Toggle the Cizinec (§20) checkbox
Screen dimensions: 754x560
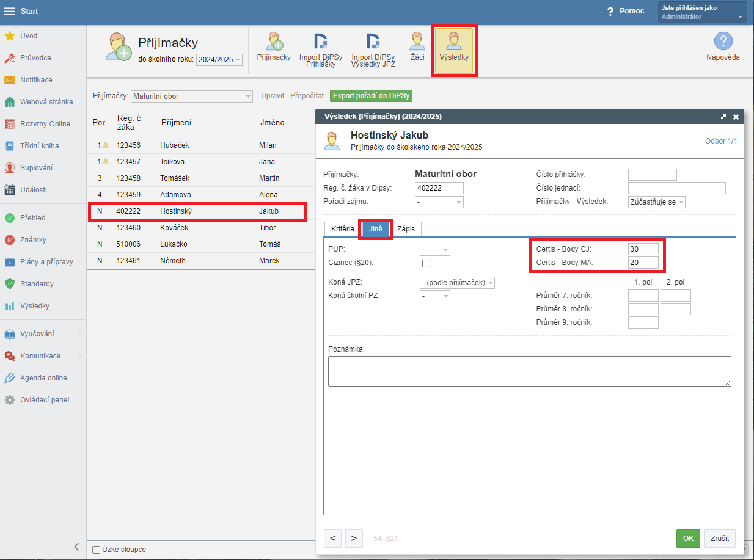[x=426, y=263]
